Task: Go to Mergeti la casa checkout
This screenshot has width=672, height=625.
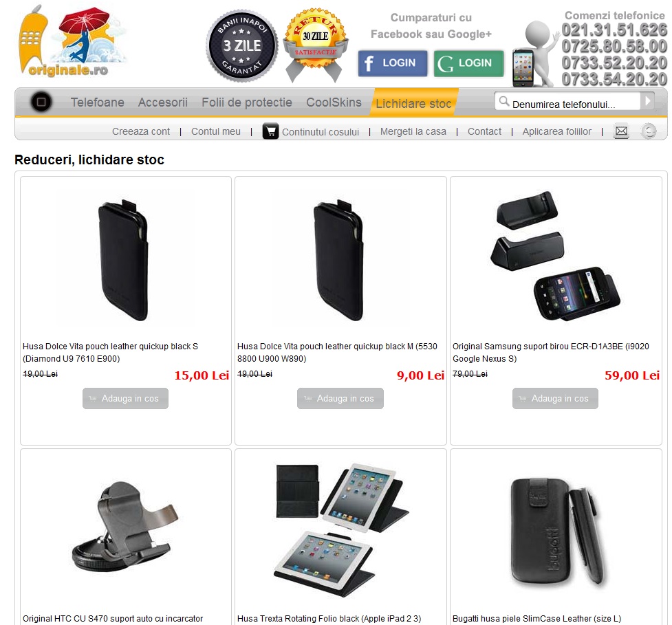Action: 413,131
